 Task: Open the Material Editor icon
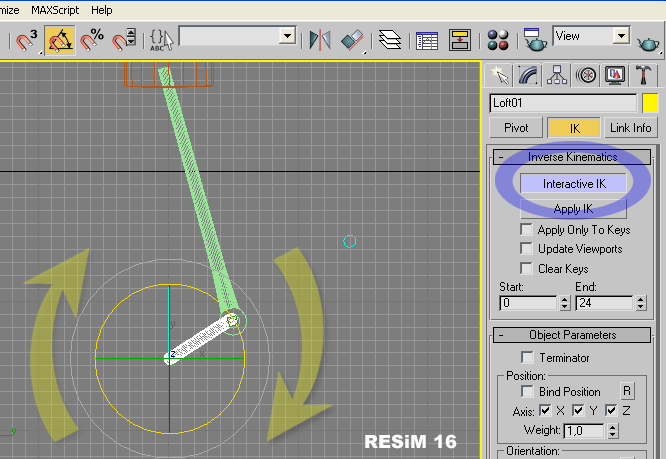tap(498, 40)
